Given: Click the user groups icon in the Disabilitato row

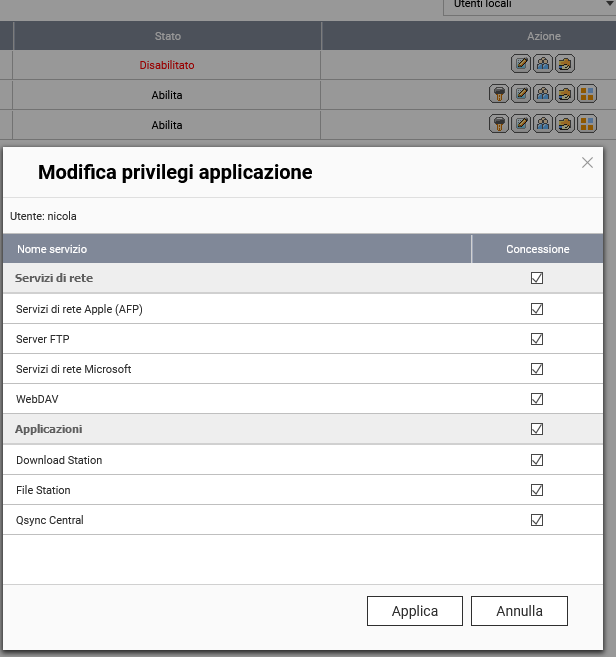Looking at the screenshot, I should tap(543, 64).
